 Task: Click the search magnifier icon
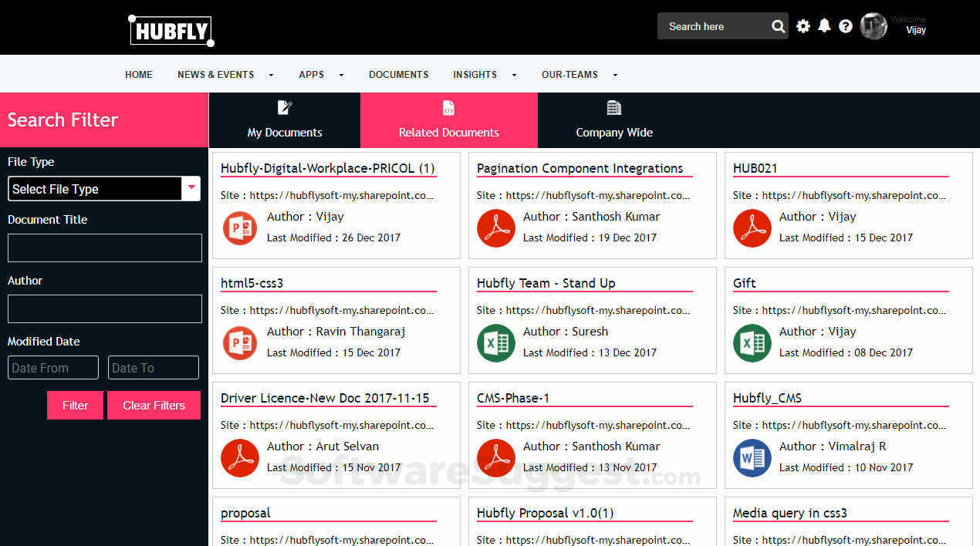pyautogui.click(x=778, y=25)
